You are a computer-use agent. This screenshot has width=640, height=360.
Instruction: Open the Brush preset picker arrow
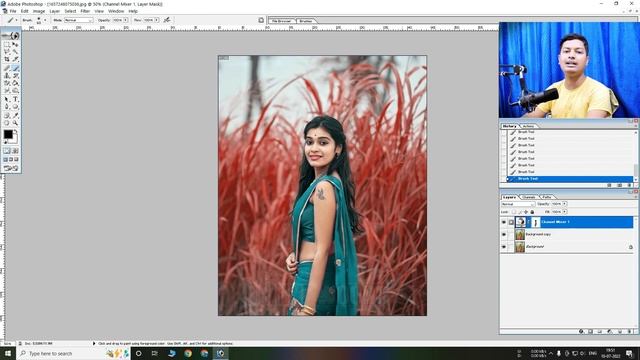pyautogui.click(x=44, y=20)
